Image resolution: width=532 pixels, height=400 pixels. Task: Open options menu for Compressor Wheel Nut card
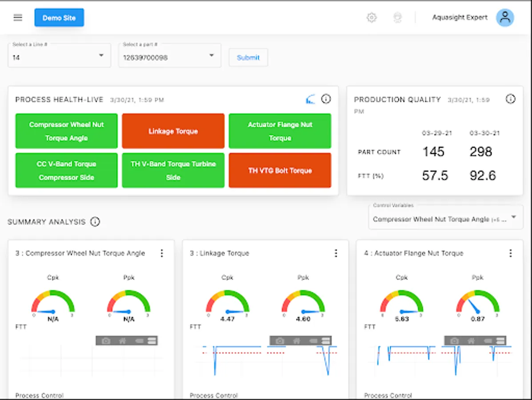point(162,253)
